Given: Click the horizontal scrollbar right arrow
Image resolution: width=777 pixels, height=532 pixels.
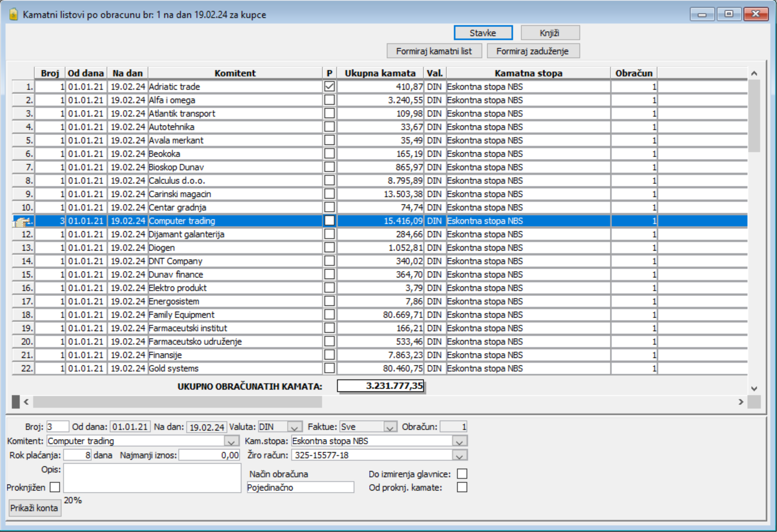Looking at the screenshot, I should click(x=741, y=402).
